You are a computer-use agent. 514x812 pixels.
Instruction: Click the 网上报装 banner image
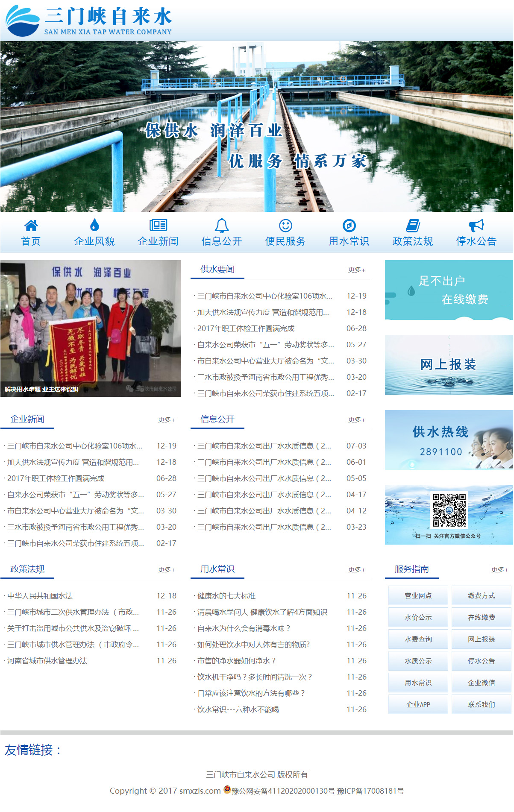point(449,365)
